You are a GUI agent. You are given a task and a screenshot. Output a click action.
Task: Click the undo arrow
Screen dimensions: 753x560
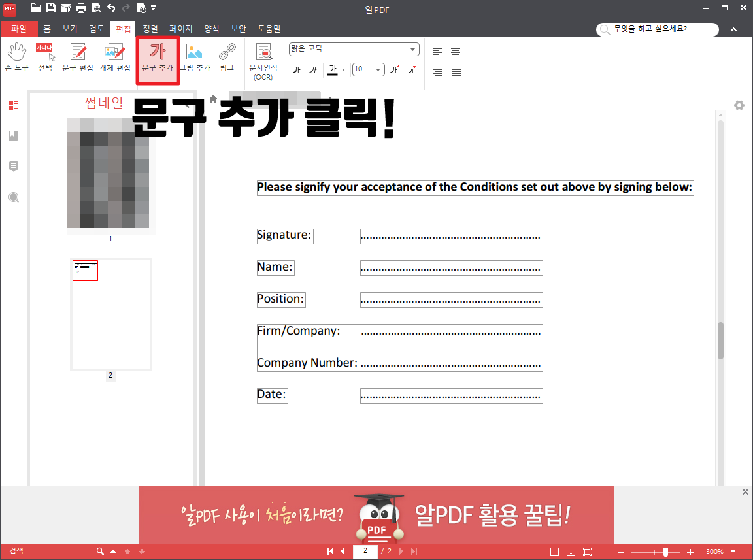(x=111, y=8)
